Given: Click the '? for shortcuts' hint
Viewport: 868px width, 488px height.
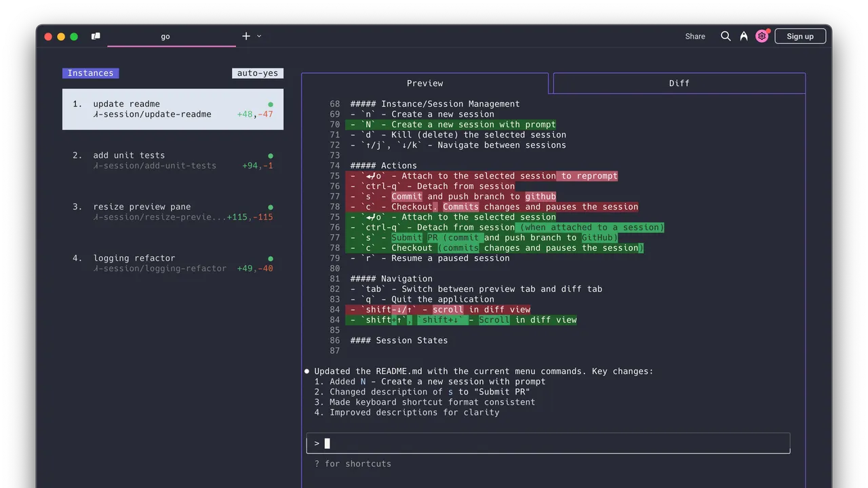Looking at the screenshot, I should [353, 464].
